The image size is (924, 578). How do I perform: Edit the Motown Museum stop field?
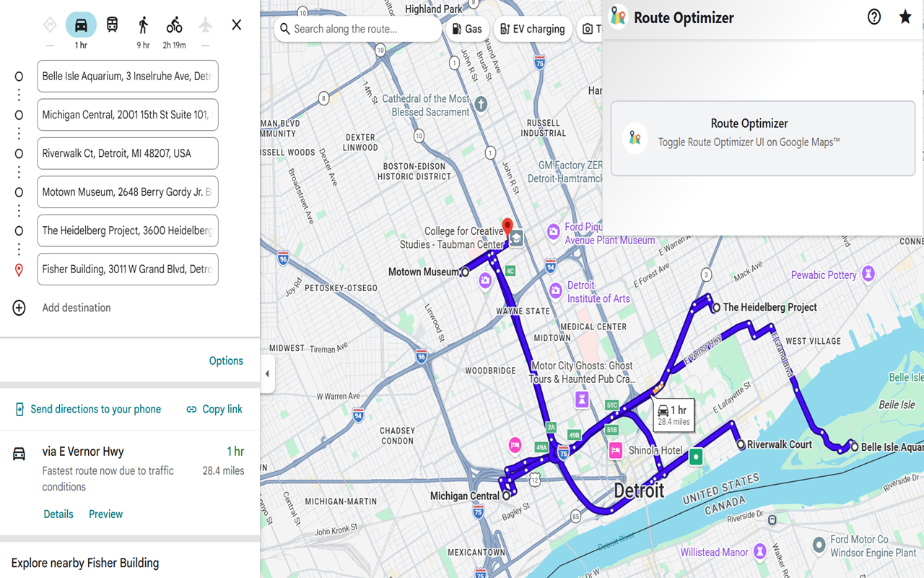128,192
